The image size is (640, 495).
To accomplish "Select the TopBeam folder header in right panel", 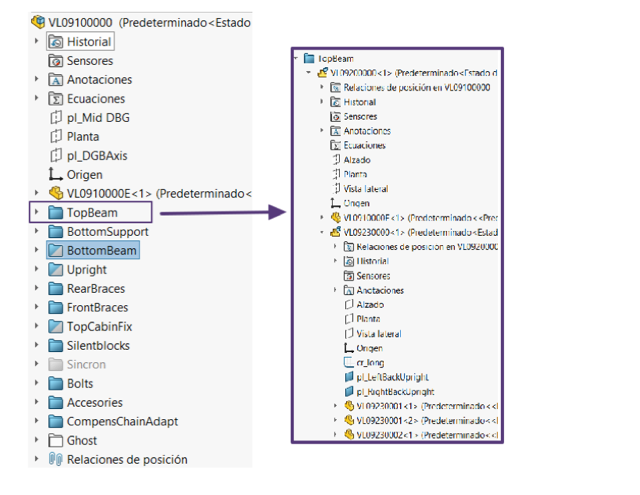I will pyautogui.click(x=336, y=59).
